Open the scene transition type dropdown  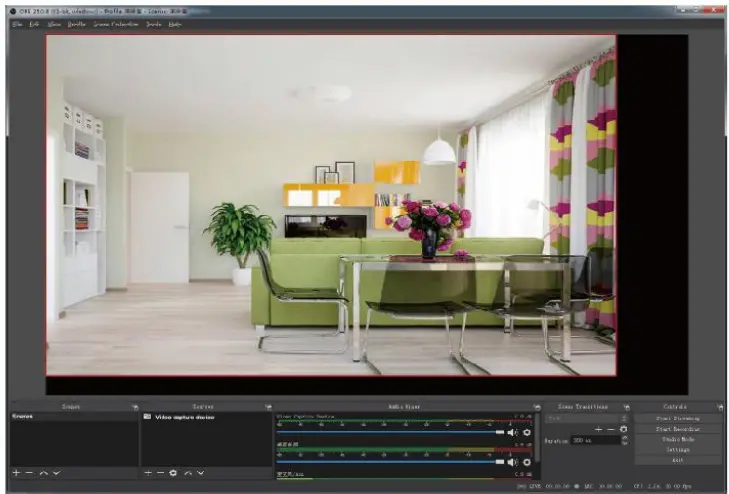(587, 418)
